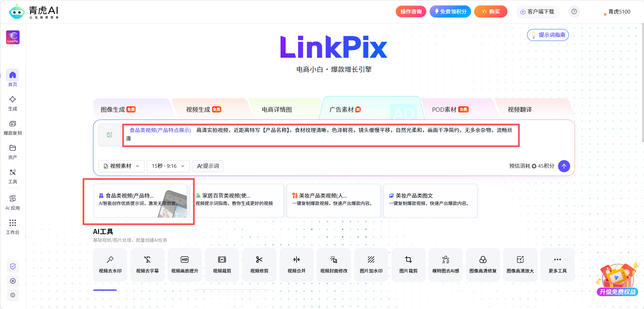Open 模特图去AI感 tool

(446, 265)
